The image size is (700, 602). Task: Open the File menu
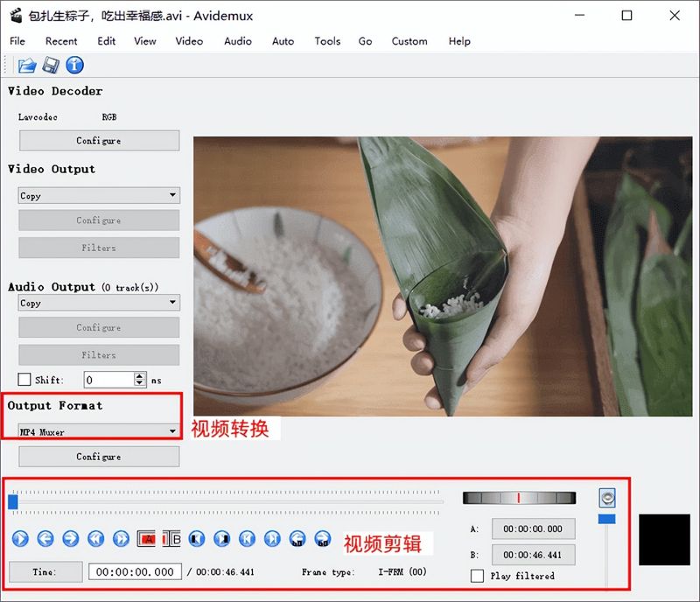17,41
